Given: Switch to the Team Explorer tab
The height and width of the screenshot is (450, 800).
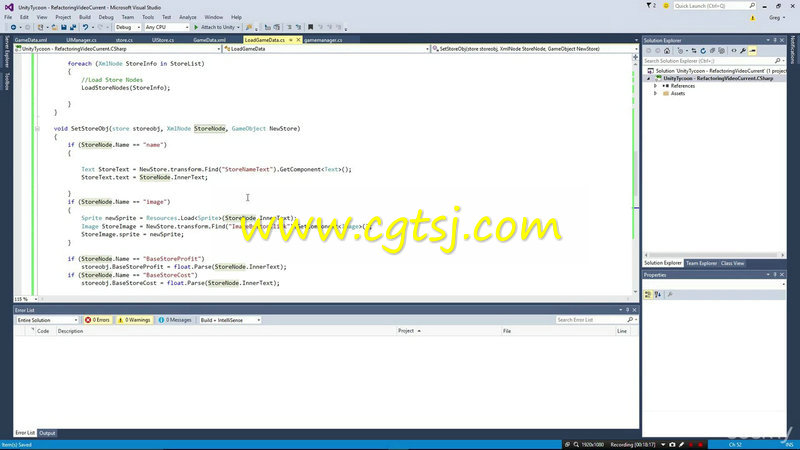Looking at the screenshot, I should tap(701, 263).
